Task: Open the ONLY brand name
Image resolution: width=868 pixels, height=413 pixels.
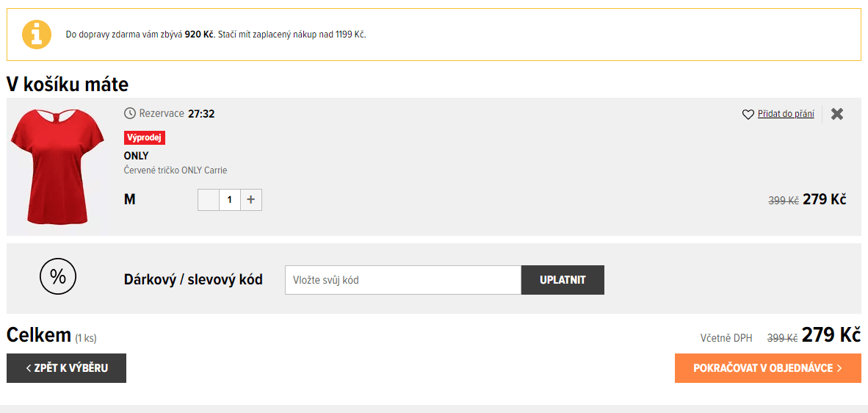Action: coord(136,156)
